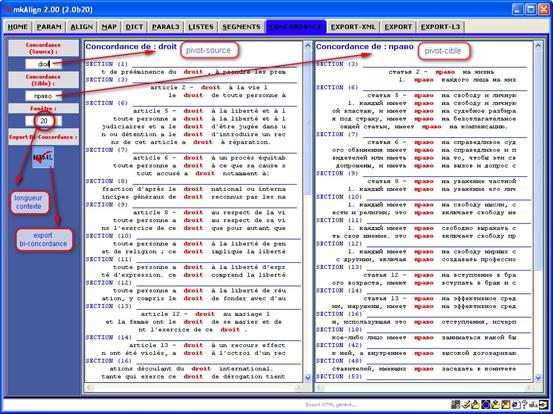The width and height of the screenshot is (553, 414).
Task: Click the horizontal scrollbar under the droit concordance
Action: (193, 388)
